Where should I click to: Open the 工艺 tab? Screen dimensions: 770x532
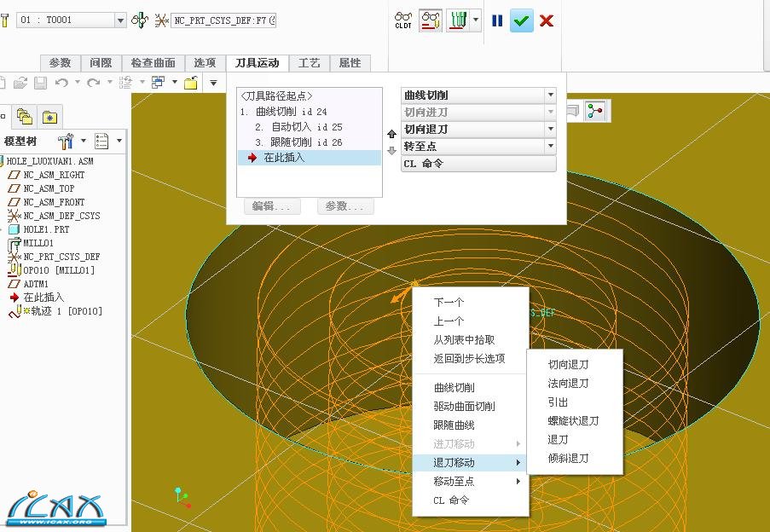pos(310,63)
